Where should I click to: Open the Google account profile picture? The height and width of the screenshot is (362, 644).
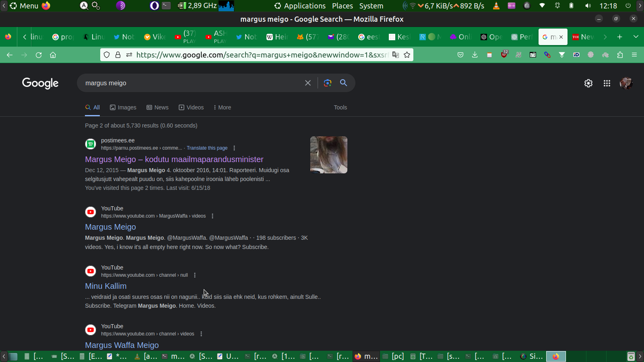click(x=626, y=83)
